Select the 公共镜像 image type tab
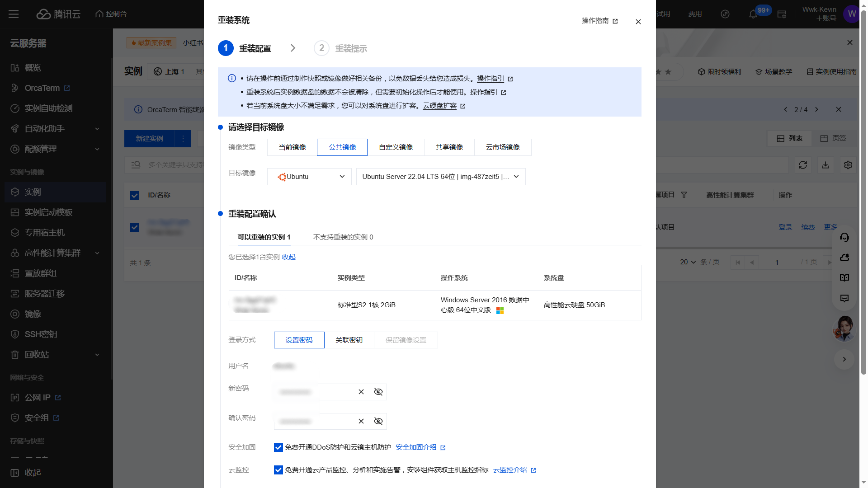This screenshot has height=488, width=868. 342,147
